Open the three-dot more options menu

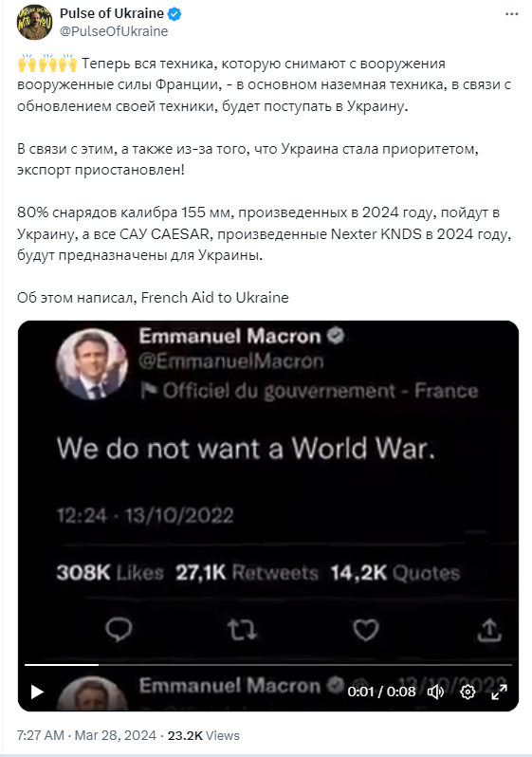[511, 14]
